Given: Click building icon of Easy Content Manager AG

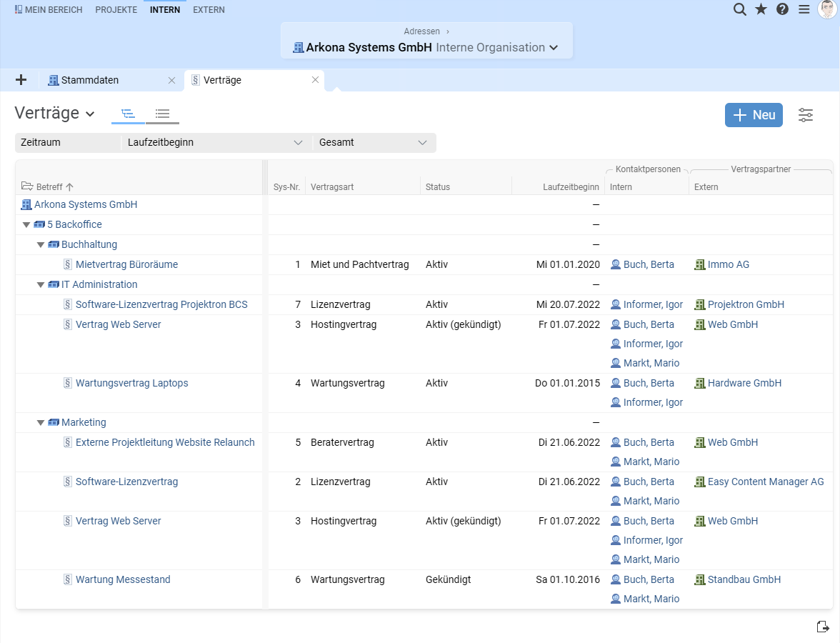Looking at the screenshot, I should click(700, 482).
